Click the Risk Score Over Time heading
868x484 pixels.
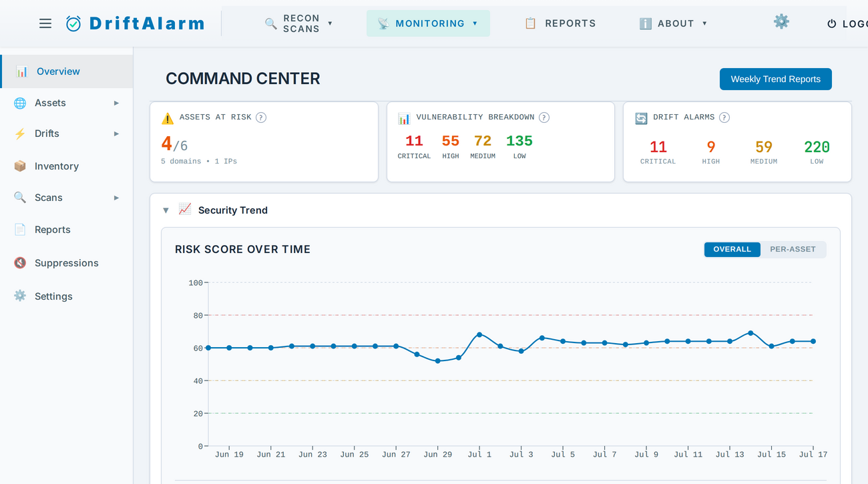coord(243,250)
